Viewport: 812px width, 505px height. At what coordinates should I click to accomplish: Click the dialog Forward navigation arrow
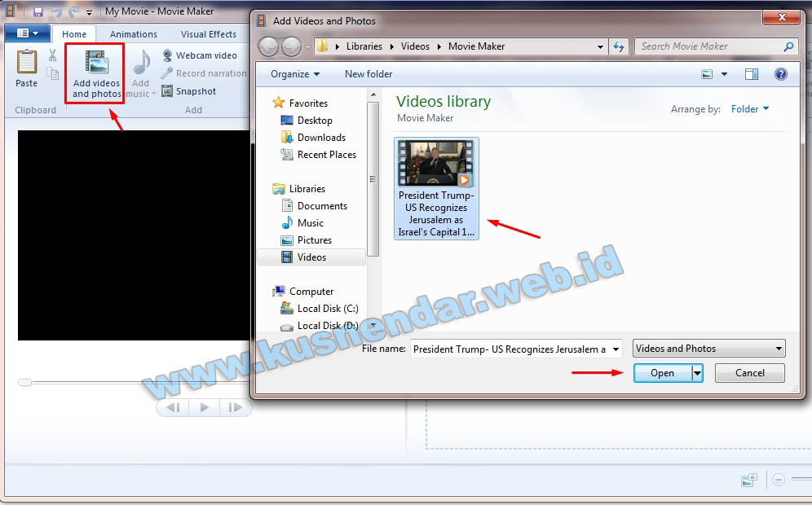click(x=291, y=46)
